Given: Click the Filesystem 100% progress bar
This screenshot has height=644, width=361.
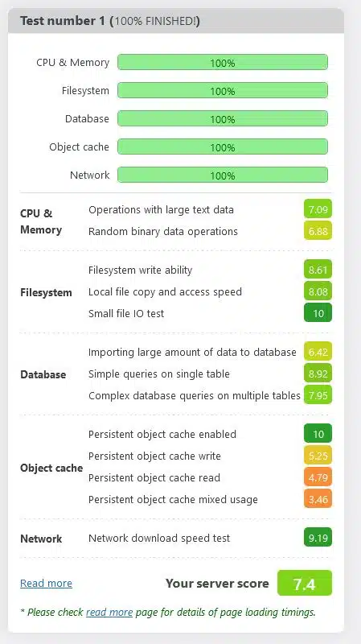Looking at the screenshot, I should (x=223, y=91).
